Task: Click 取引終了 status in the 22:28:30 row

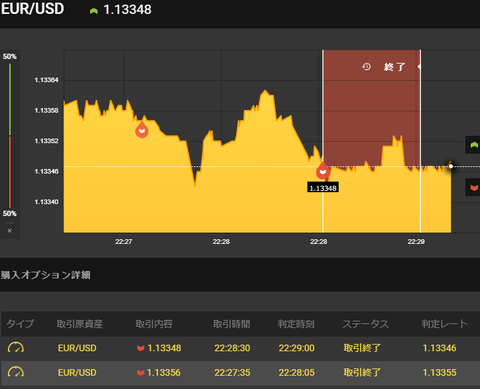Action: coord(362,348)
